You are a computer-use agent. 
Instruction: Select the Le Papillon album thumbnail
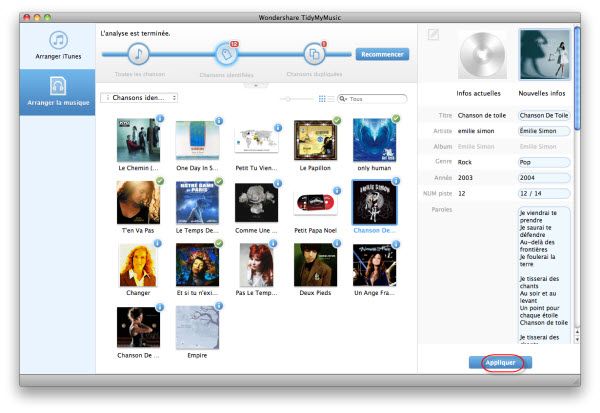[315, 140]
